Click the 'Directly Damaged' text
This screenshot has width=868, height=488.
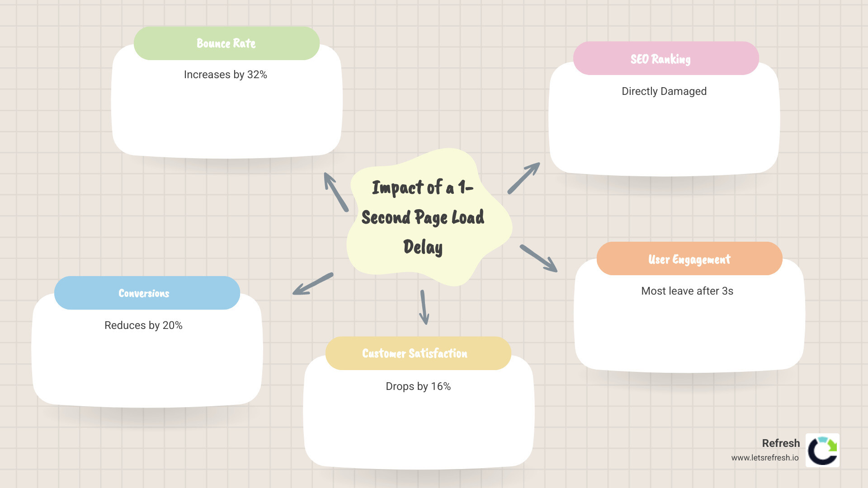(x=664, y=91)
